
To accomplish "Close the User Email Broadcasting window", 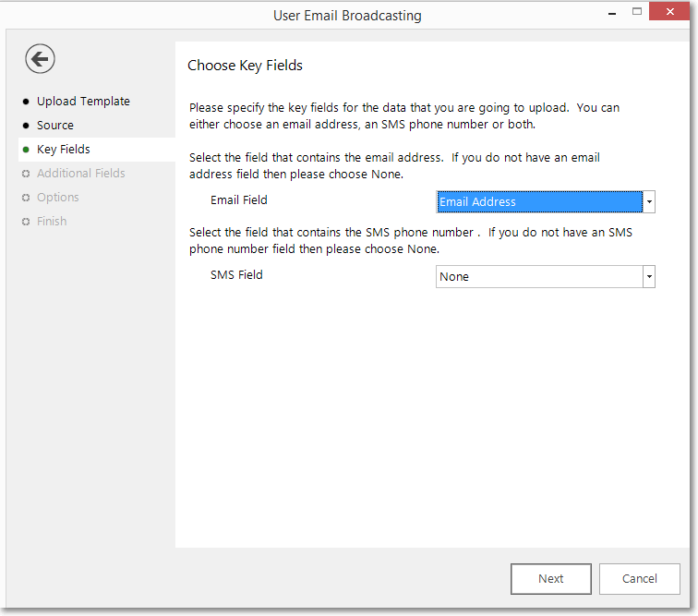I will (669, 12).
